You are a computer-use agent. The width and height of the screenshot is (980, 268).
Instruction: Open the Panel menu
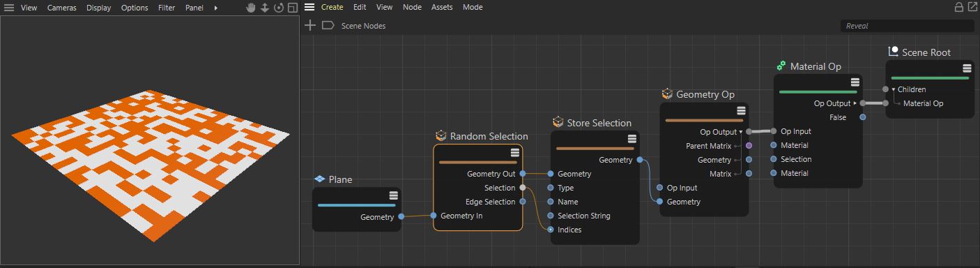coord(194,8)
